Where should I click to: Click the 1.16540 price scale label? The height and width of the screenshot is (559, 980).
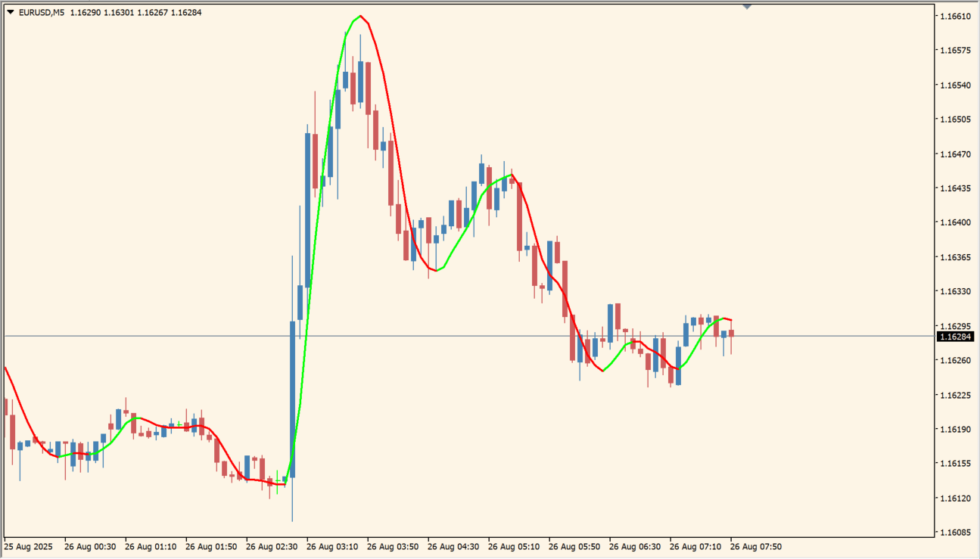pyautogui.click(x=955, y=85)
